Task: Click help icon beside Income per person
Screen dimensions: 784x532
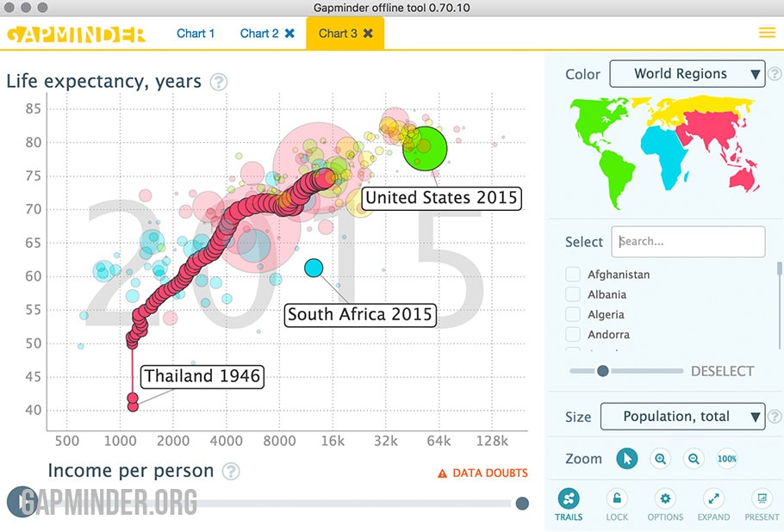Action: pyautogui.click(x=231, y=471)
